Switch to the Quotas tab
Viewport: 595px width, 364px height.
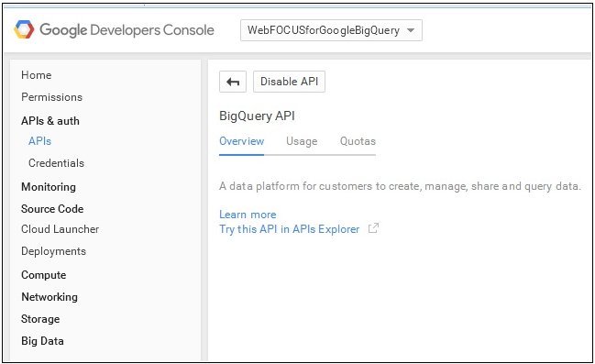click(x=358, y=141)
